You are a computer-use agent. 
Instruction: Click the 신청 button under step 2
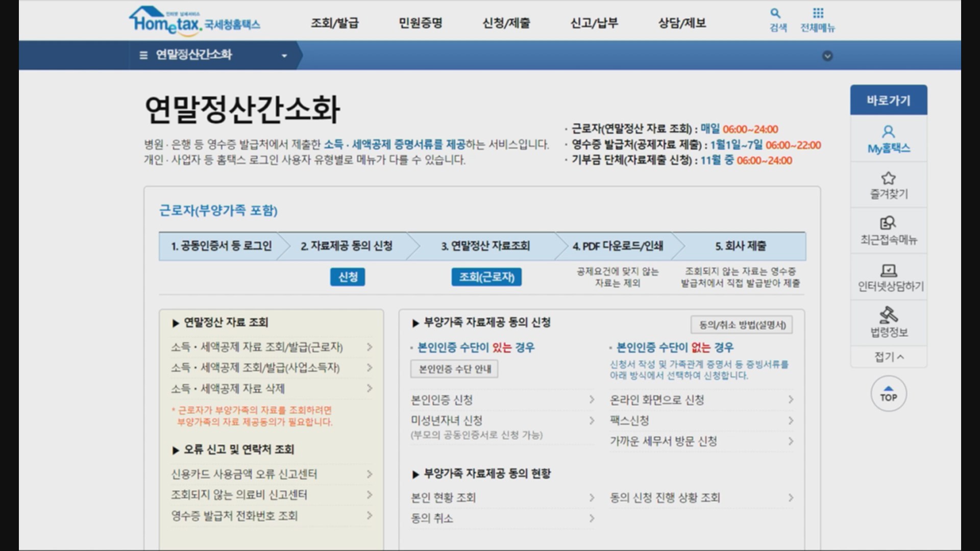point(347,277)
